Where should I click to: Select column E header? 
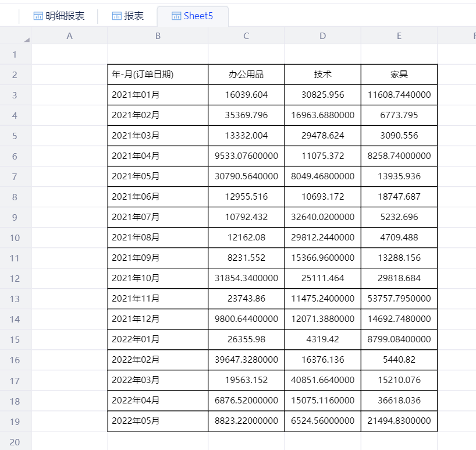click(x=399, y=36)
